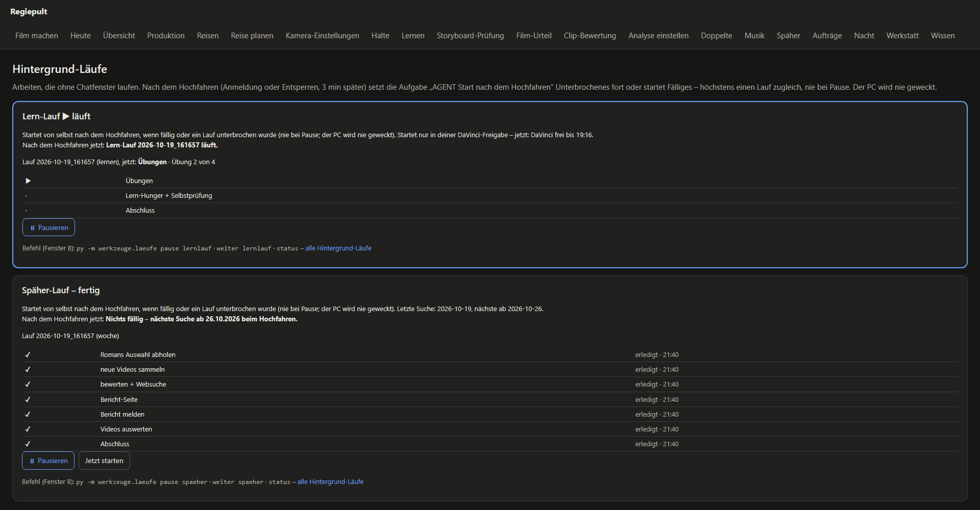The image size is (980, 510).
Task: Select the Halte nav item
Action: [380, 36]
